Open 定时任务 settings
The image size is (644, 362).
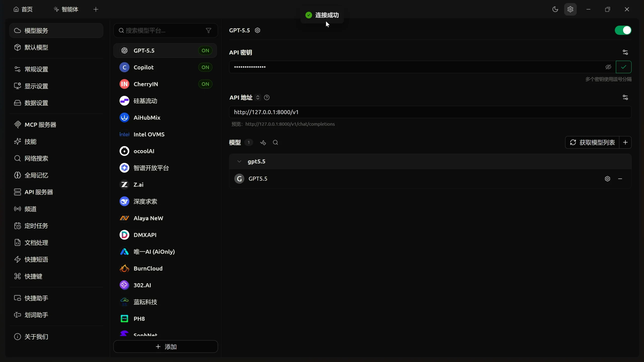pyautogui.click(x=56, y=226)
